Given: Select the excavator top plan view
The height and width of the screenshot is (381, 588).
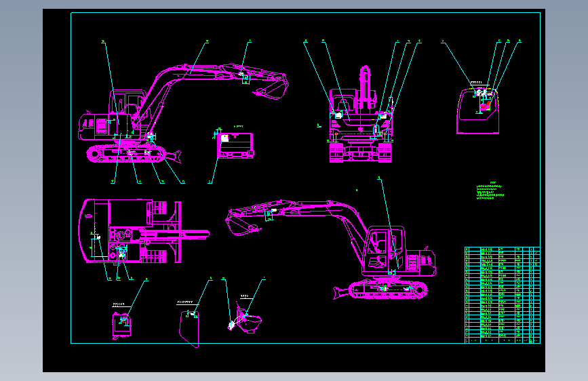Looking at the screenshot, I should (144, 231).
